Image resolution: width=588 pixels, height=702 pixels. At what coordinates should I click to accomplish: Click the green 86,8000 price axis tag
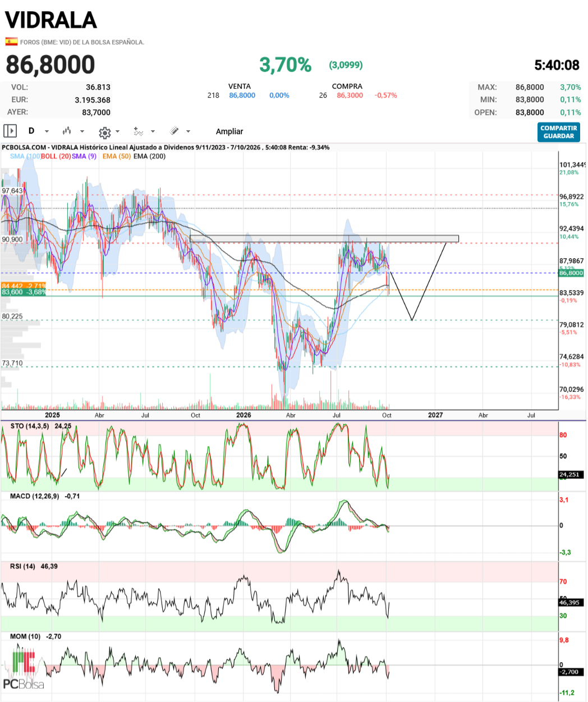coord(571,273)
